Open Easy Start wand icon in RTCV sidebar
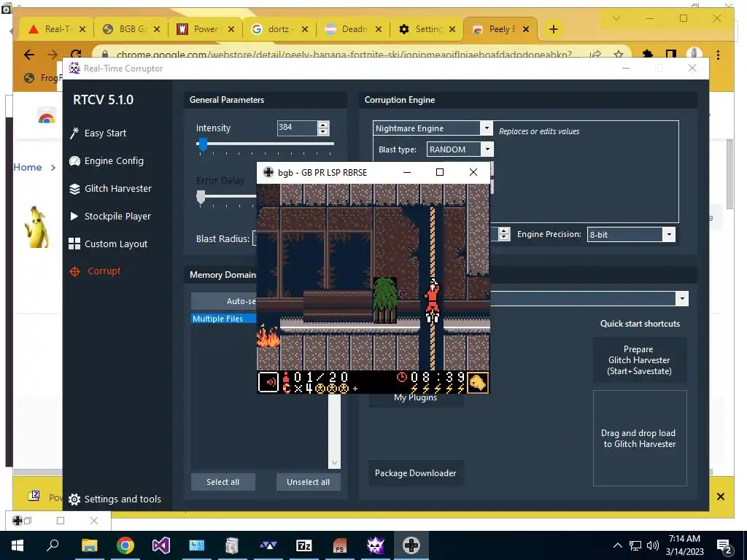The image size is (747, 560). coord(74,133)
